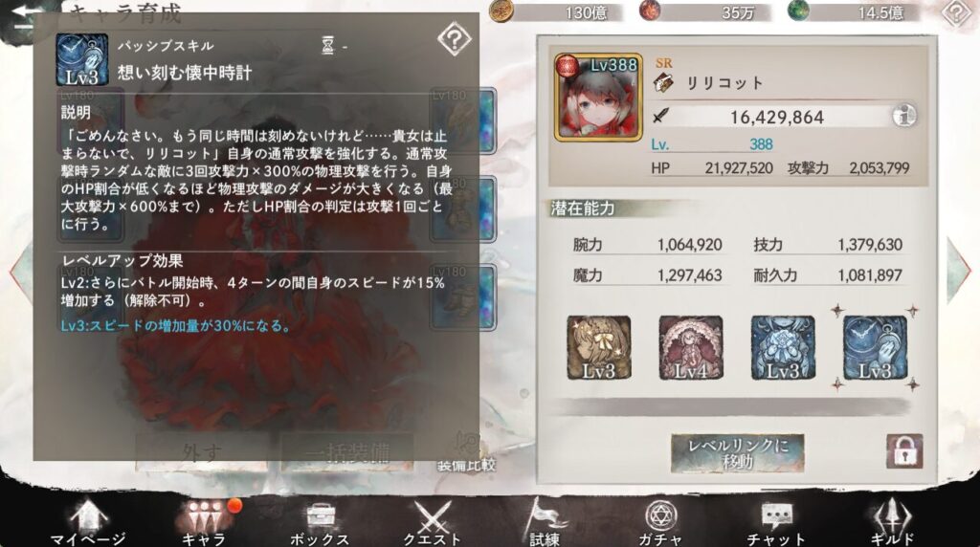
Task: Open the ガチャ hexagram menu
Action: (x=660, y=523)
